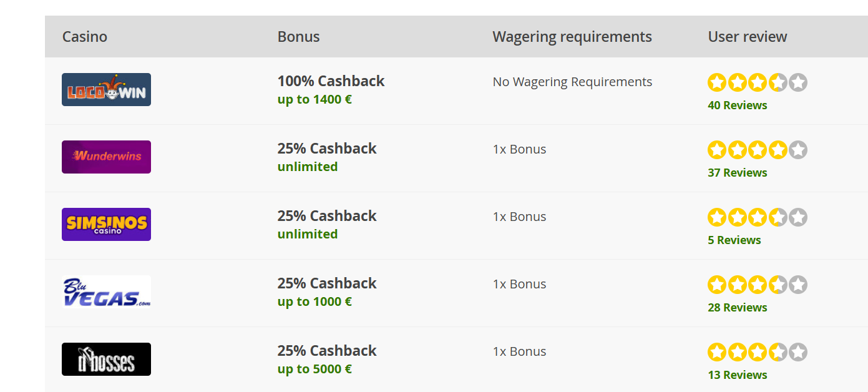
Task: Open the 28 Reviews link
Action: point(738,308)
